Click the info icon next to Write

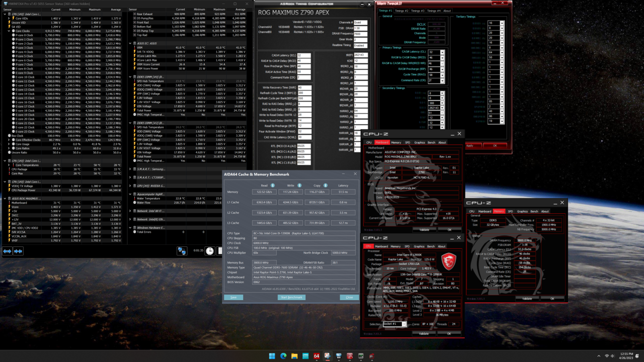(299, 186)
